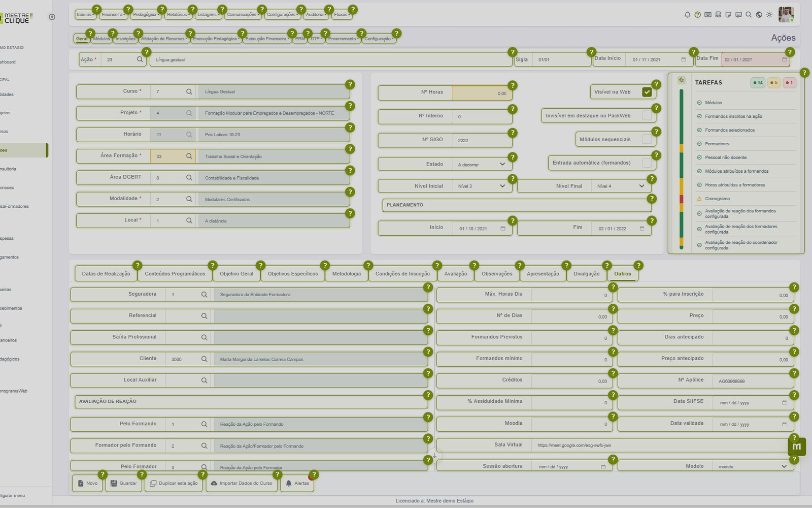Click the Guardar button
The height and width of the screenshot is (508, 812).
click(x=124, y=483)
